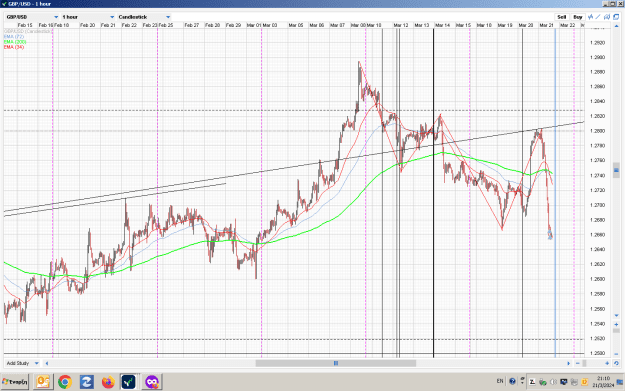Click the GBP/USD (Candlestick) legend label

coord(28,31)
